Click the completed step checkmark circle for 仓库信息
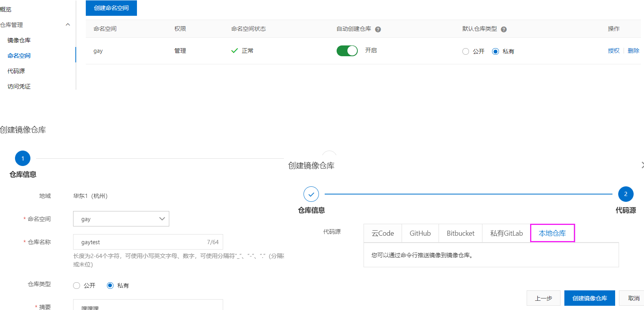The image size is (644, 310). (311, 194)
